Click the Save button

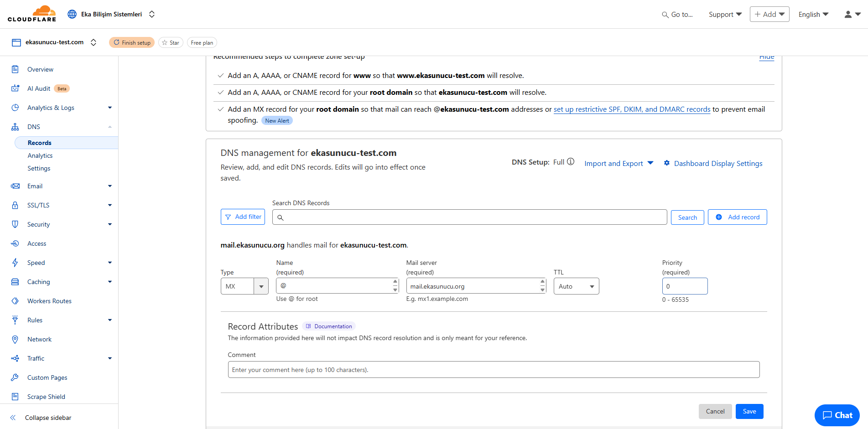[749, 411]
